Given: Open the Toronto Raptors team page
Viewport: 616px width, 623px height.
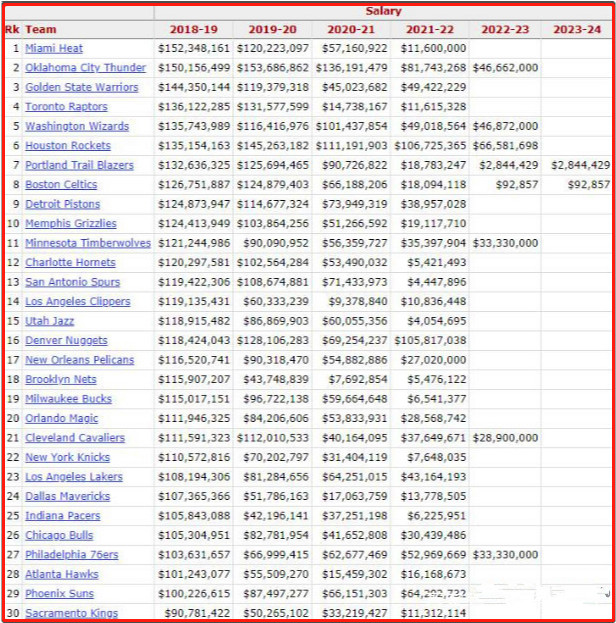Looking at the screenshot, I should pyautogui.click(x=66, y=107).
